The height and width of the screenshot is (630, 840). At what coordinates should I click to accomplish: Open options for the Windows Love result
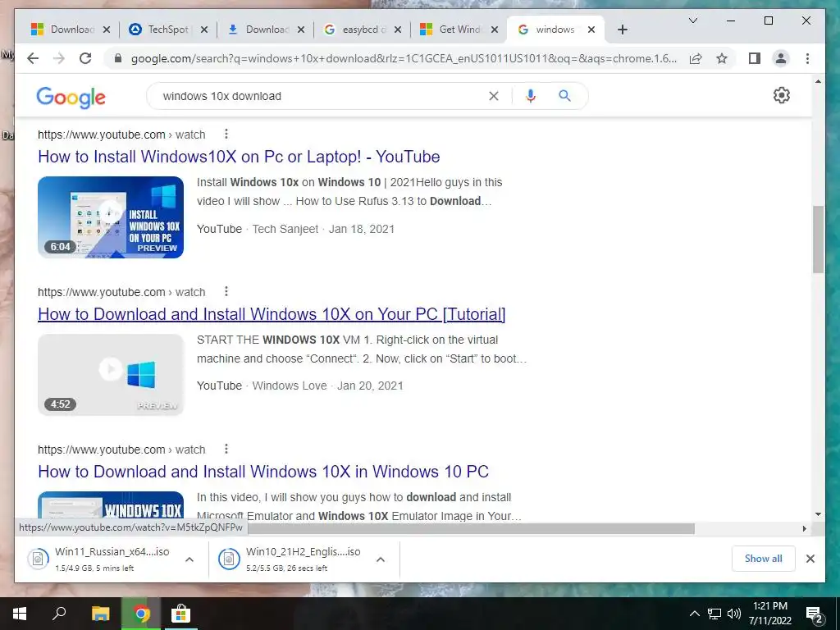[x=226, y=291]
